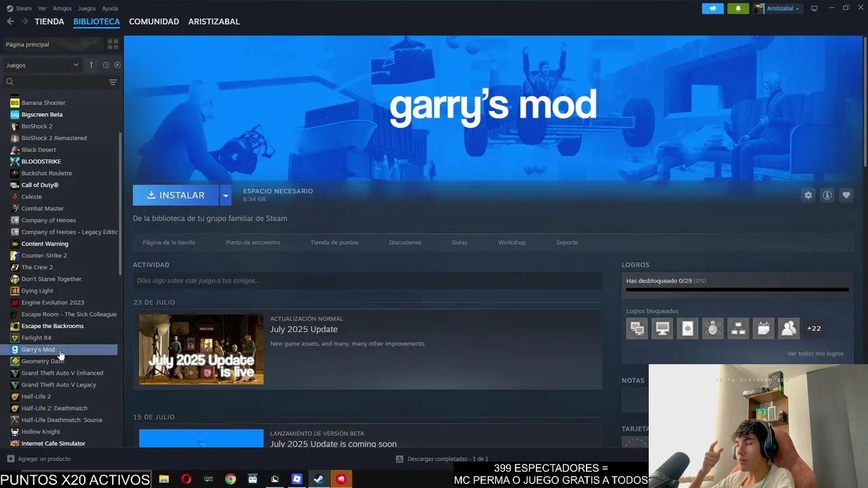Open the Garry's Mod settings gear
Screen dimensions: 868x488
[808, 195]
